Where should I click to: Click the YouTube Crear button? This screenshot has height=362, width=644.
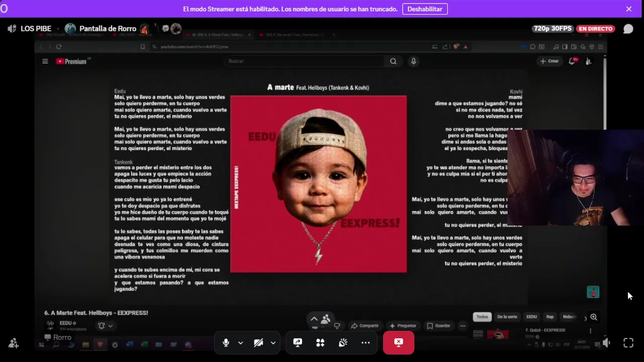pos(550,61)
